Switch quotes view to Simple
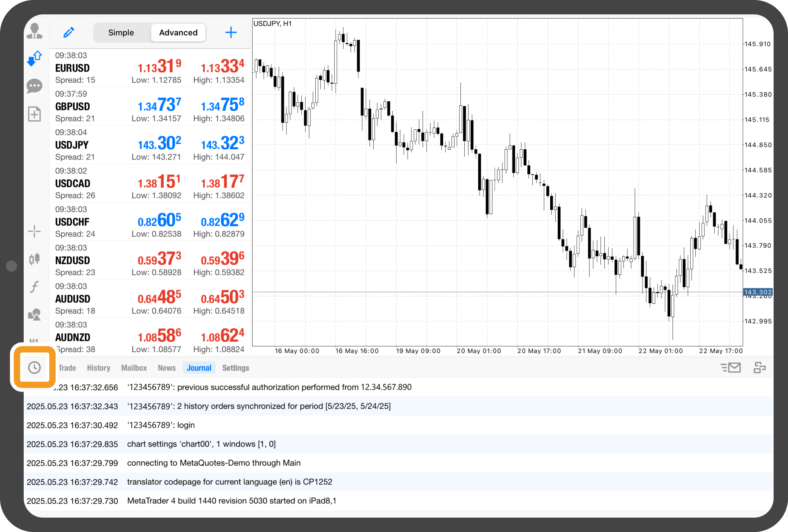Screen dimensions: 788x532 121,33
